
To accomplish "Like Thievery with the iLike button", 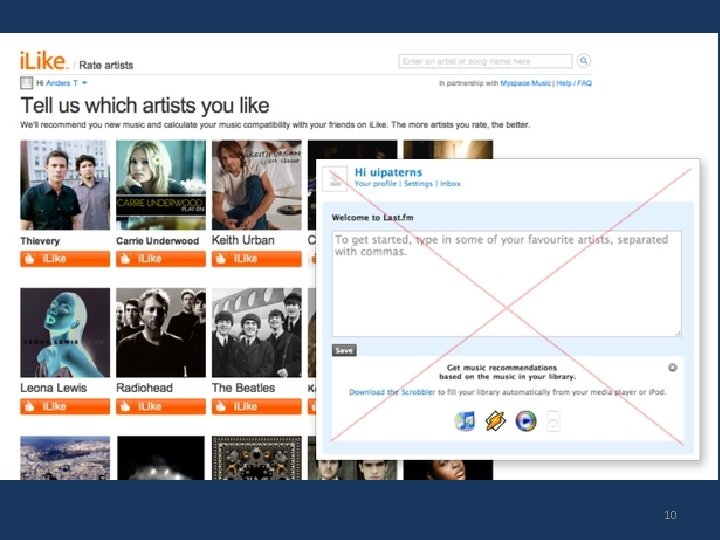I will tap(65, 259).
